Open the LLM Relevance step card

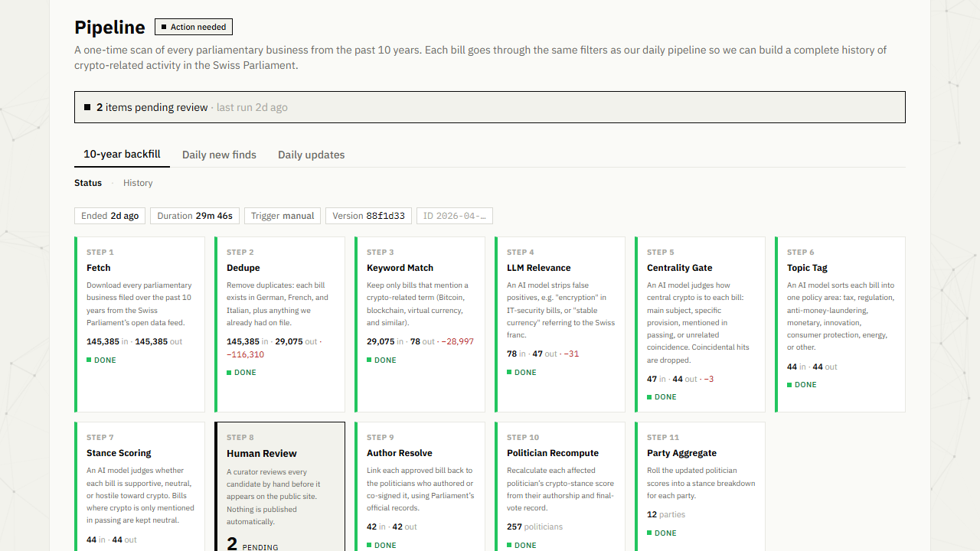(560, 324)
